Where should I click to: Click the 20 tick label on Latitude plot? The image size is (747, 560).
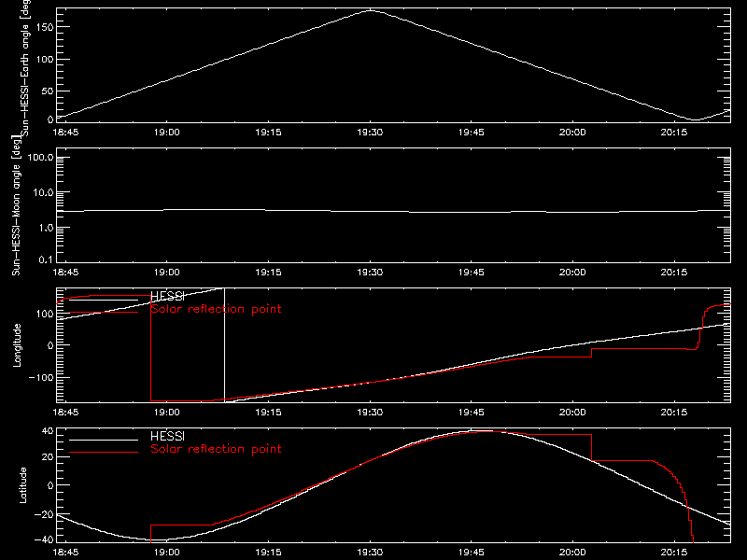tap(49, 457)
